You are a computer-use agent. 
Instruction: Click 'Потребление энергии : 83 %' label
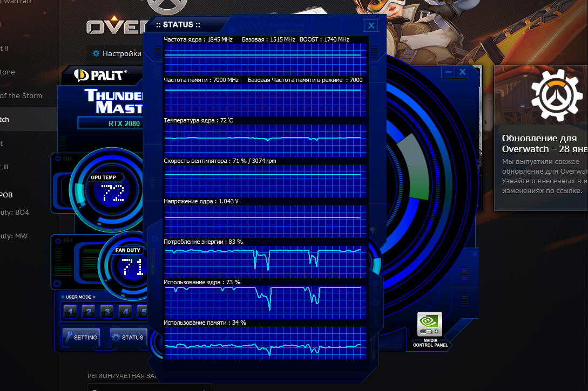pyautogui.click(x=203, y=242)
